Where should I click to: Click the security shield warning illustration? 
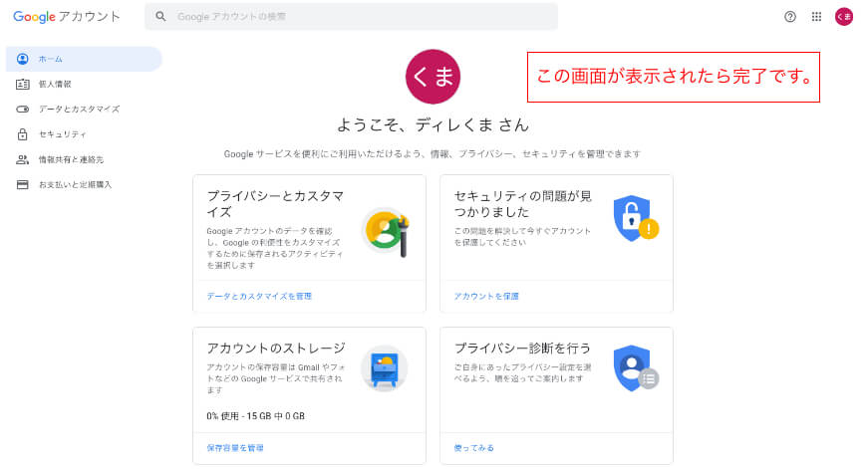[x=636, y=218]
